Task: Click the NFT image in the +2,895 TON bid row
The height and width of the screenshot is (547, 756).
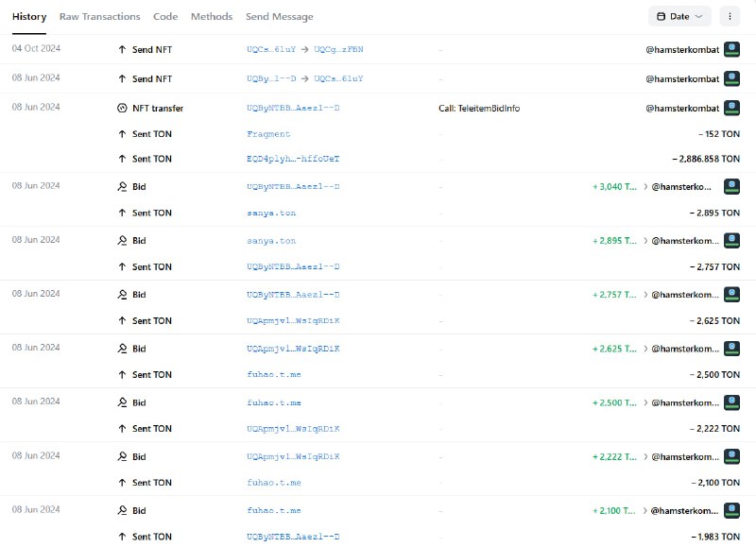Action: tap(731, 241)
